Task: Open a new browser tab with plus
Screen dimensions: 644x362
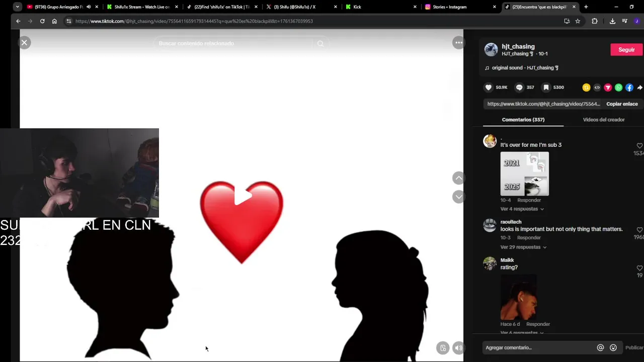Action: pyautogui.click(x=586, y=7)
